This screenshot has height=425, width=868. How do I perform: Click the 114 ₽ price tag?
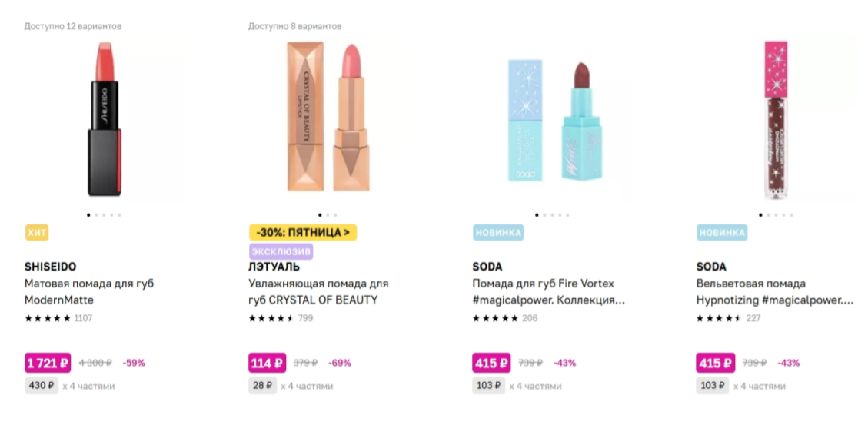[x=268, y=363]
